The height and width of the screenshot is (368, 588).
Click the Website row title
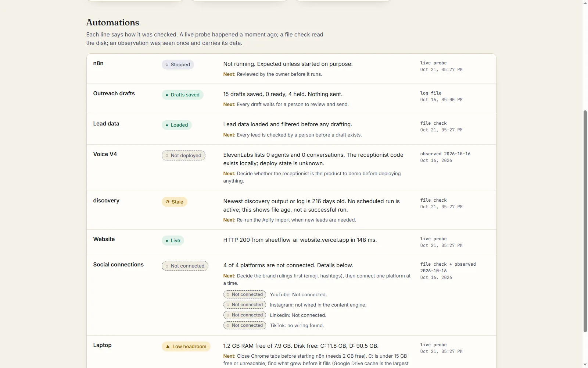point(104,239)
